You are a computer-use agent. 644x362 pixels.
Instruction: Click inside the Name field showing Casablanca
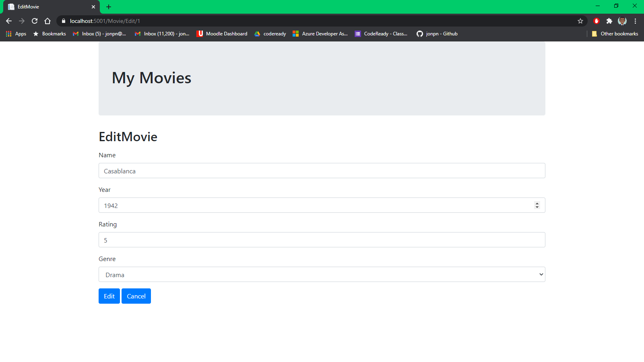[x=322, y=171]
